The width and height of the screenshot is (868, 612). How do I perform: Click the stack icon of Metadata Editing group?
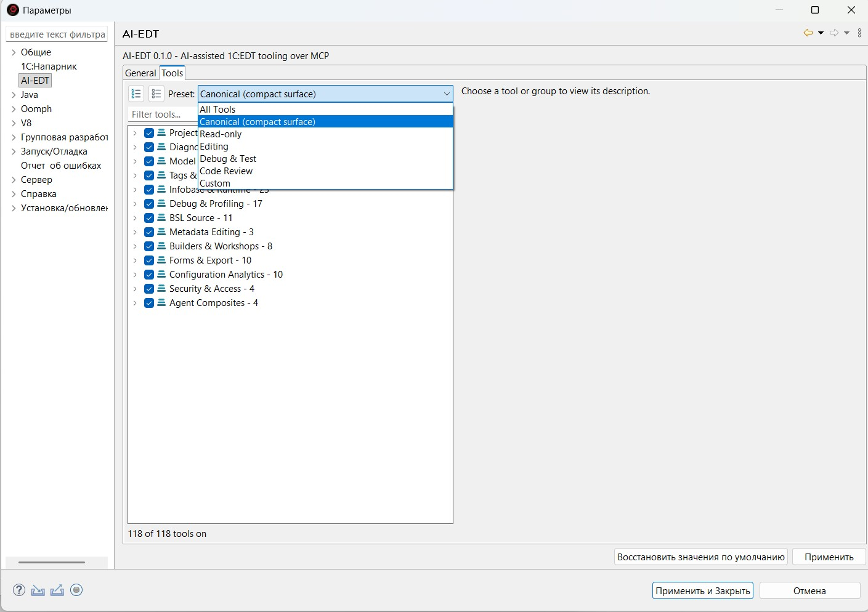pos(161,232)
